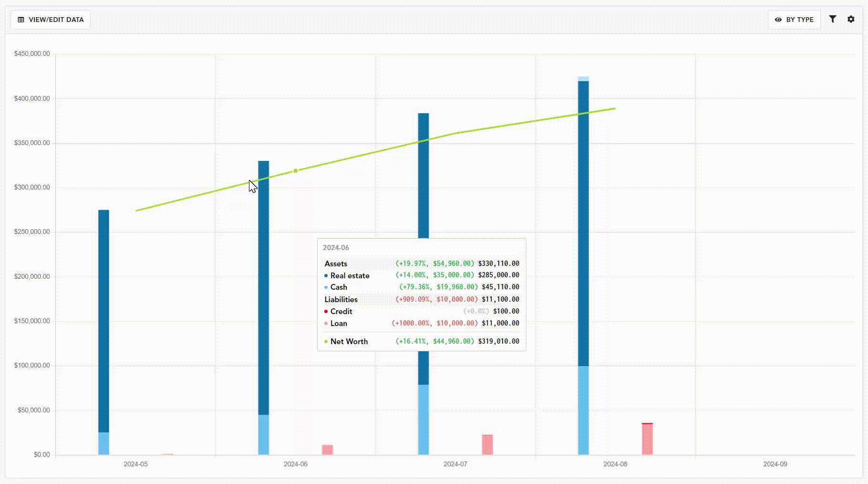Click the 2024-08 x-axis label
The height and width of the screenshot is (484, 868).
[615, 464]
